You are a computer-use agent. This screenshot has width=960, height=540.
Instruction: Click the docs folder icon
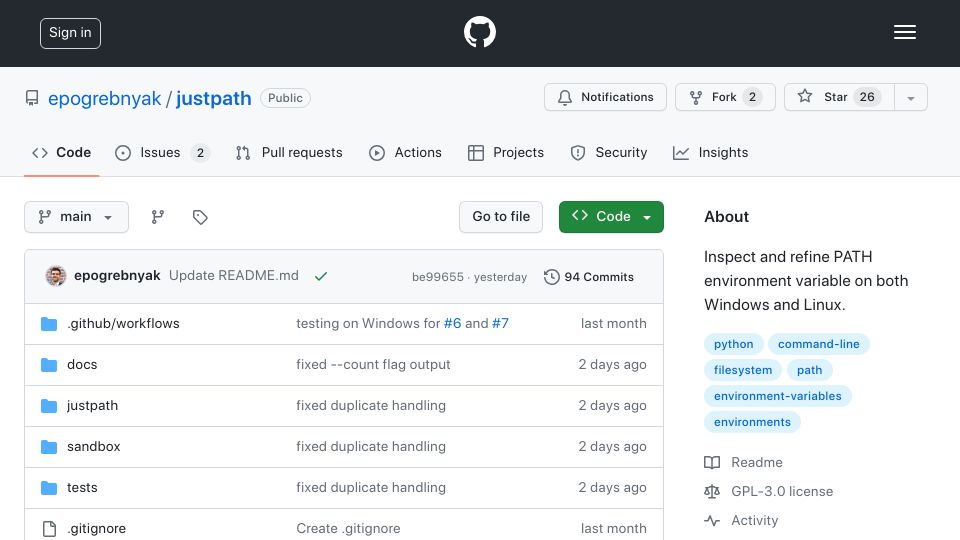pyautogui.click(x=49, y=365)
